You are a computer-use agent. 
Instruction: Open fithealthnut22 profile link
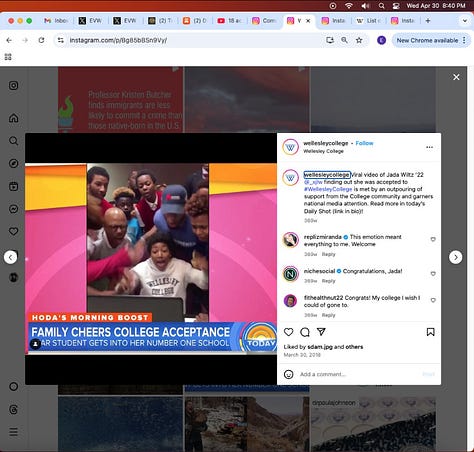tap(323, 298)
